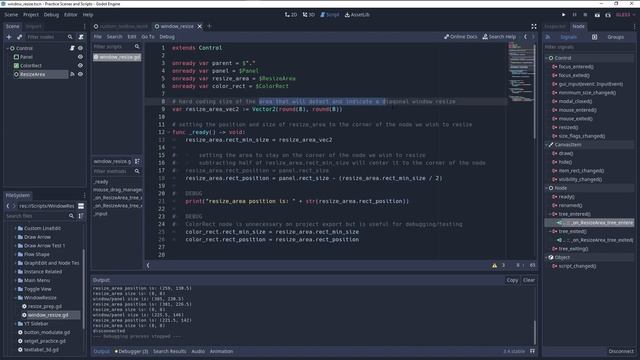Add a new node with the plus icon
The image size is (640, 360).
tap(9, 37)
